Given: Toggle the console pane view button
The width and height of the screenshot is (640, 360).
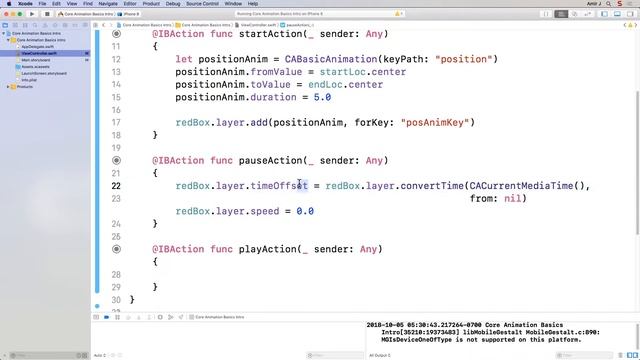Looking at the screenshot, I should [635, 356].
